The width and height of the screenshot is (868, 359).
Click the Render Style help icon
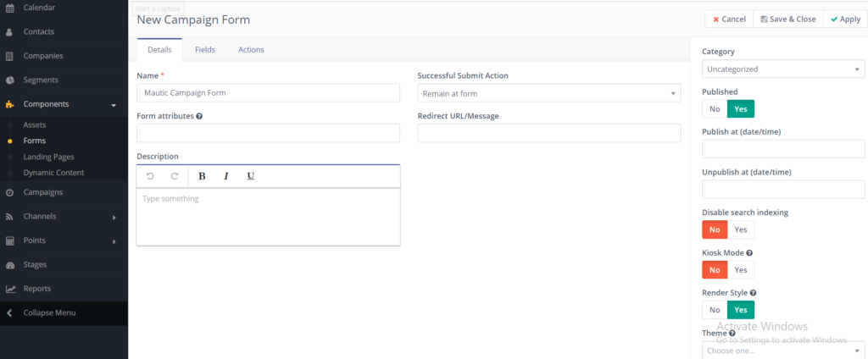[753, 293]
